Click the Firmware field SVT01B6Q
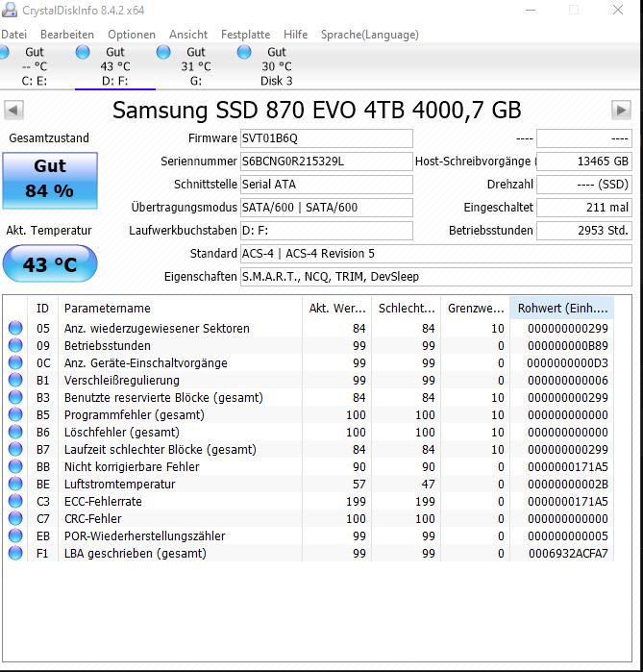The height and width of the screenshot is (672, 643). click(x=327, y=138)
